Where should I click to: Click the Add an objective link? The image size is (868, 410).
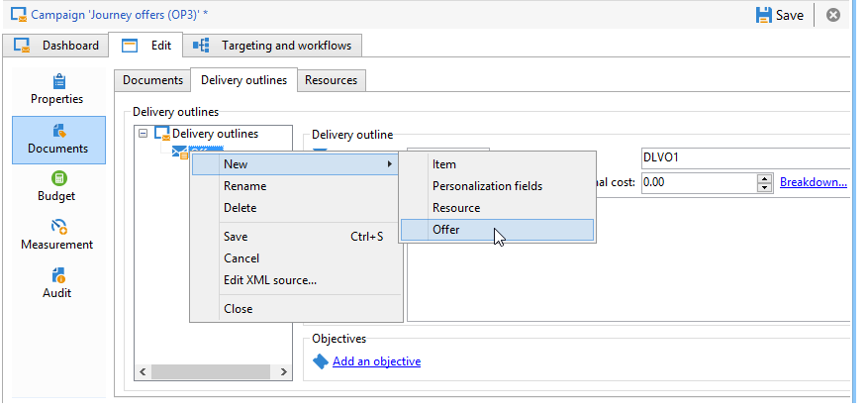376,361
